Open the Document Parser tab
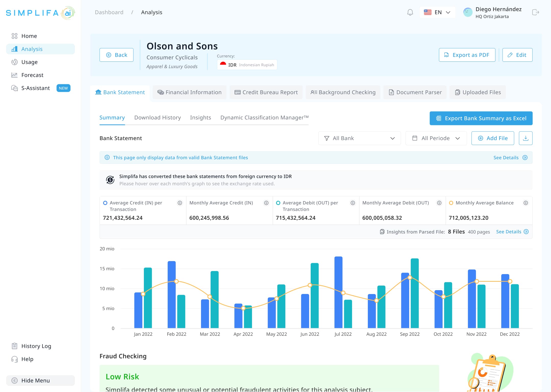 point(415,92)
